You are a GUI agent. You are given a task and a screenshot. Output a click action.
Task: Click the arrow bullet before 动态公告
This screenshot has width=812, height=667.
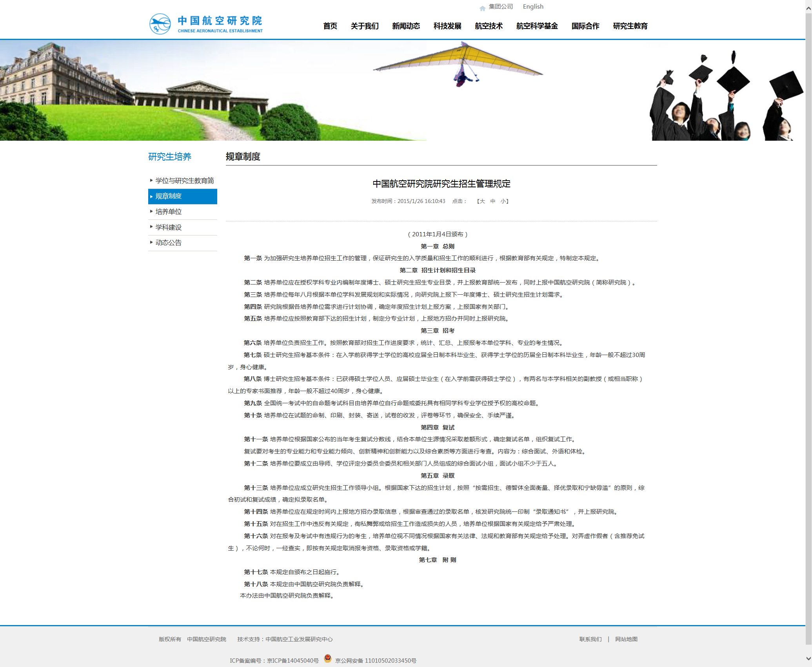(151, 242)
